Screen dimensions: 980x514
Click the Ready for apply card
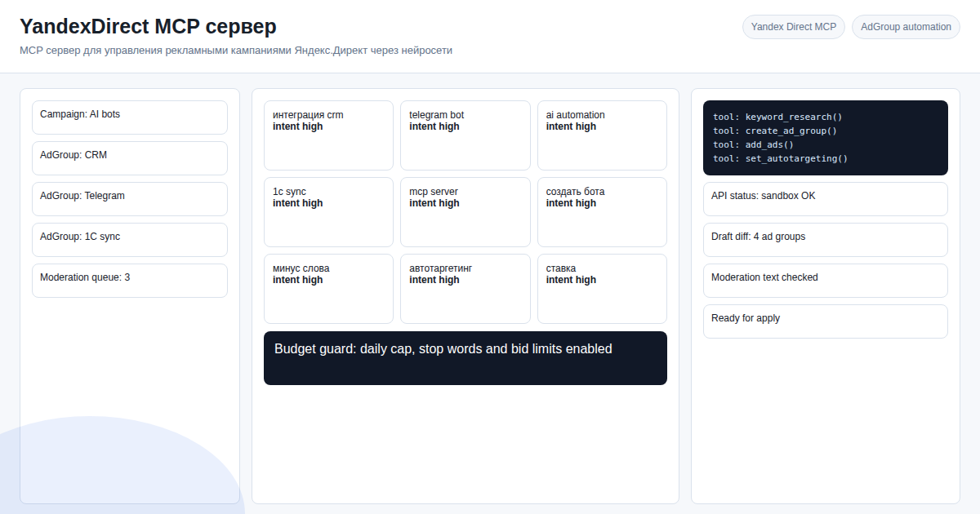click(x=826, y=321)
